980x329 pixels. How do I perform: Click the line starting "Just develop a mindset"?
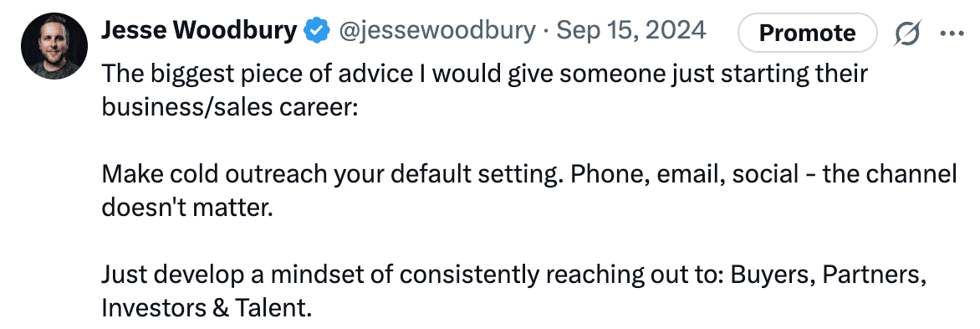tap(513, 275)
